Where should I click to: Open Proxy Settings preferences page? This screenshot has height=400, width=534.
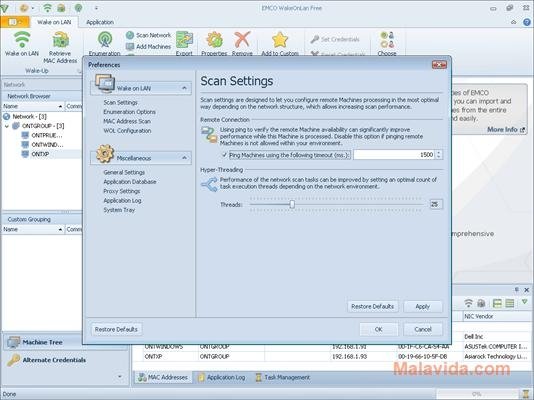coord(122,191)
